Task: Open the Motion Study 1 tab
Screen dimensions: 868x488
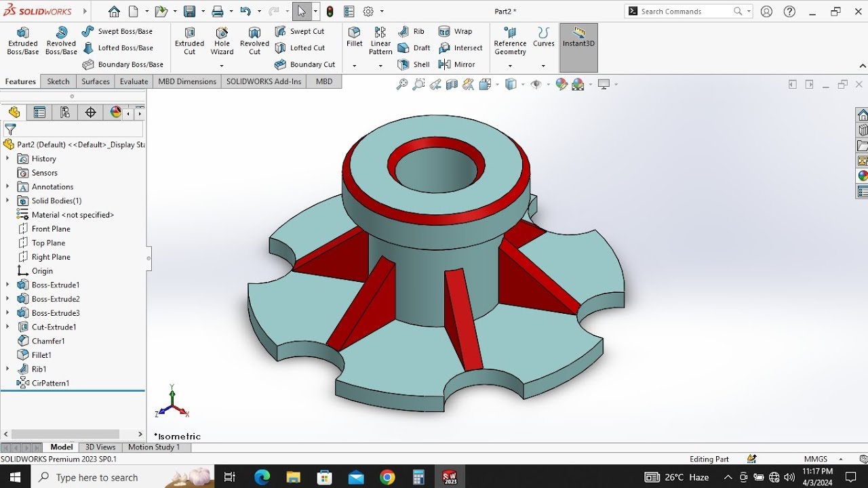Action: (154, 447)
